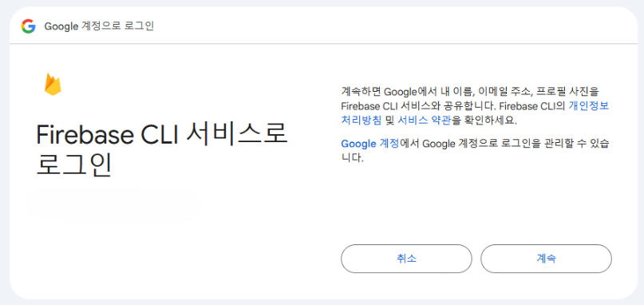Click the 'Google 계정으로 로그인' header text
The height and width of the screenshot is (305, 644).
tap(99, 26)
